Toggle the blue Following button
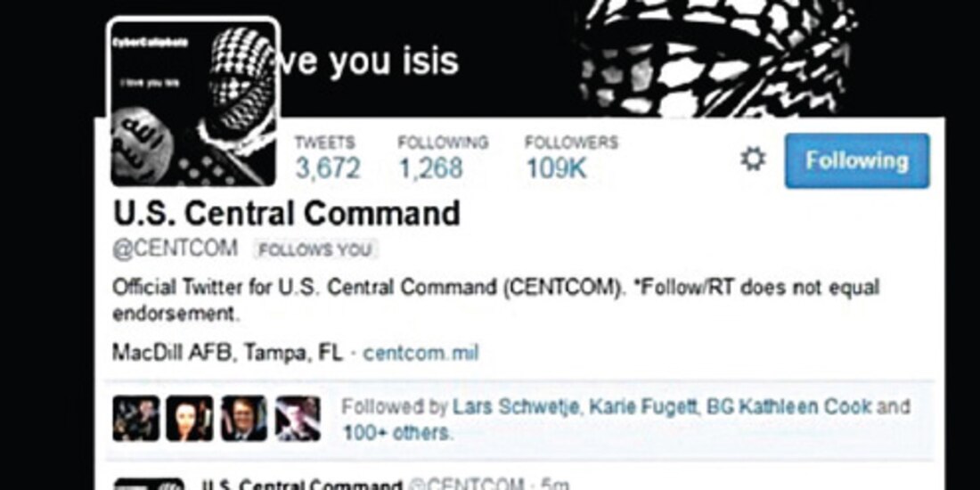Screen dimensions: 980x490 [x=857, y=160]
